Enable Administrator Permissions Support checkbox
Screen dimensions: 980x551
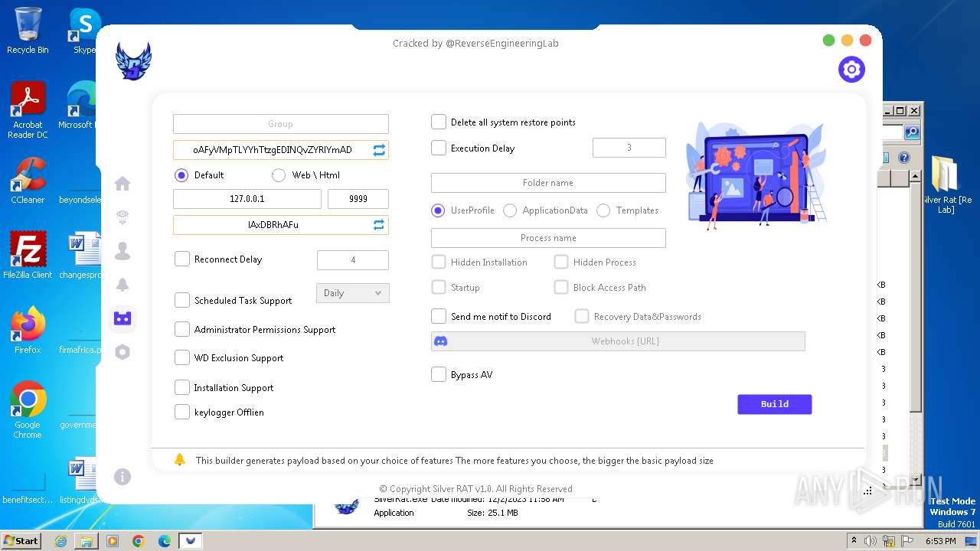pos(182,329)
